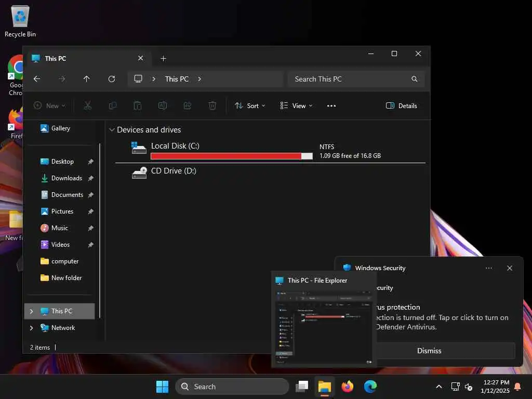The image size is (532, 399).
Task: Open Gallery in the sidebar
Action: click(x=55, y=128)
